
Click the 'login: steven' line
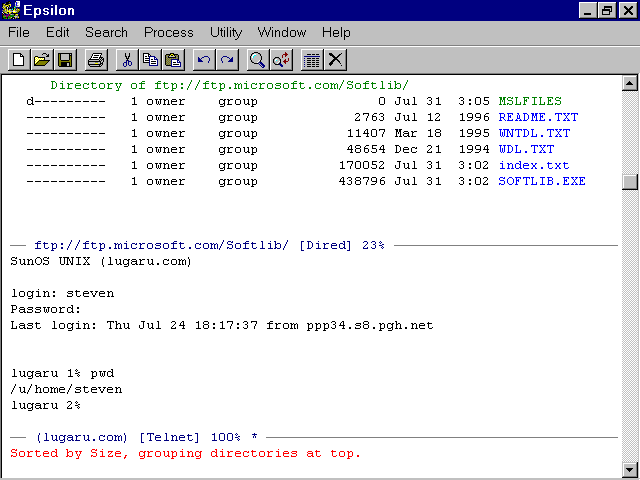(62, 293)
